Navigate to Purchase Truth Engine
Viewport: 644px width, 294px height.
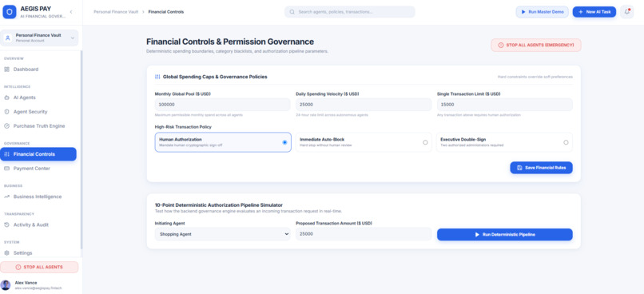[x=38, y=126]
